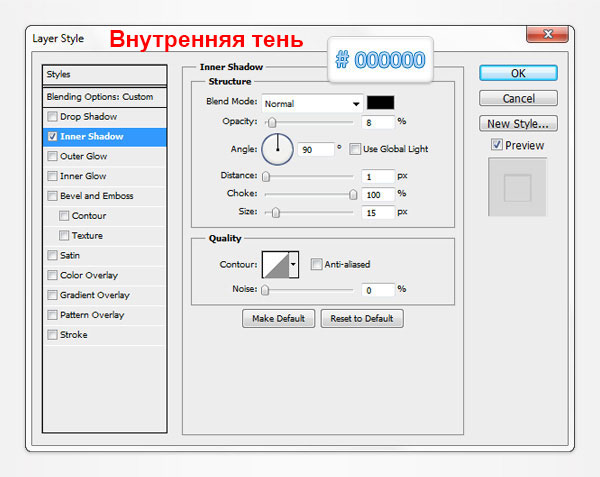Click the Distance value field
Screen dimensions: 600x477
(378, 176)
